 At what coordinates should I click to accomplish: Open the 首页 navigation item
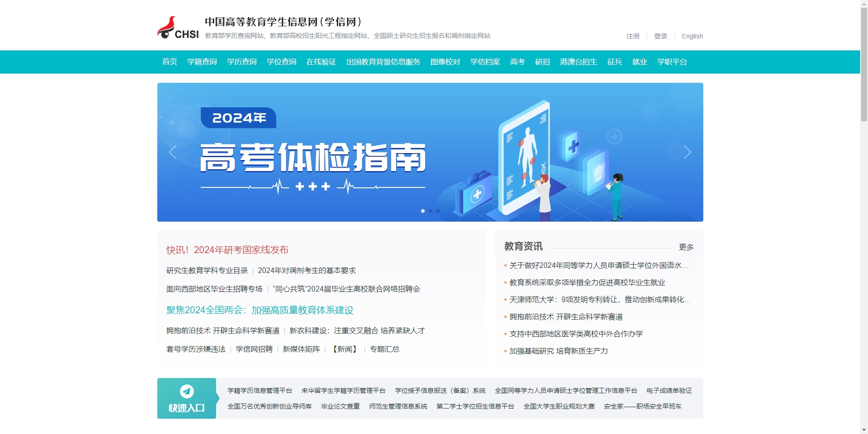[x=169, y=62]
